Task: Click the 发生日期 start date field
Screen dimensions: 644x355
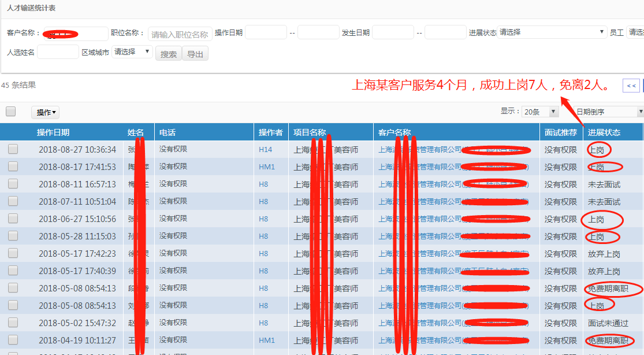Action: 393,32
